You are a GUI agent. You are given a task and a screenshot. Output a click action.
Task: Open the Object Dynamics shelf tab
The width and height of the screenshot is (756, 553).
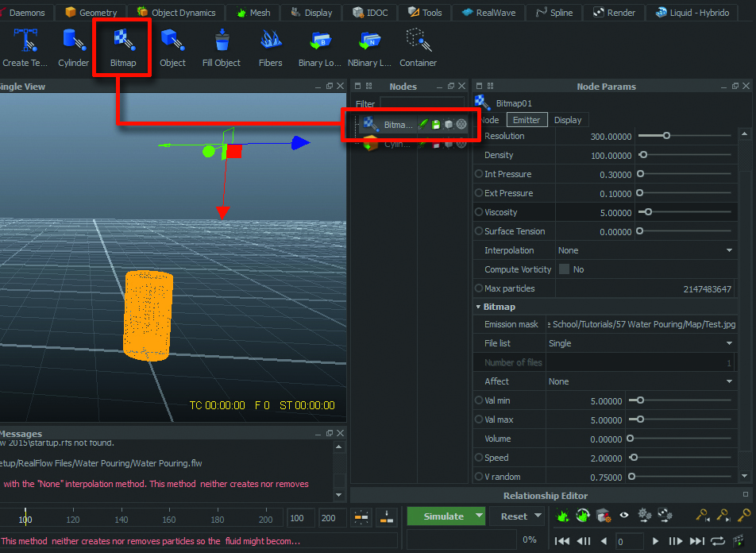[x=176, y=13]
